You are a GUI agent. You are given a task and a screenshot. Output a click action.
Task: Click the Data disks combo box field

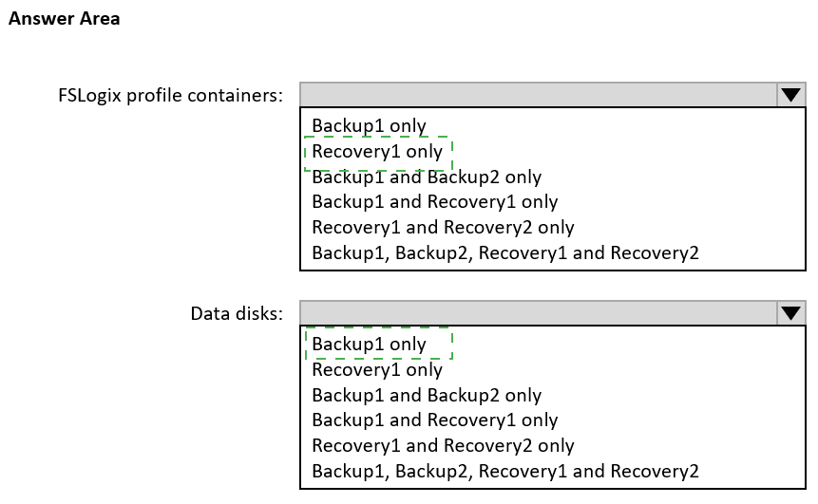538,313
